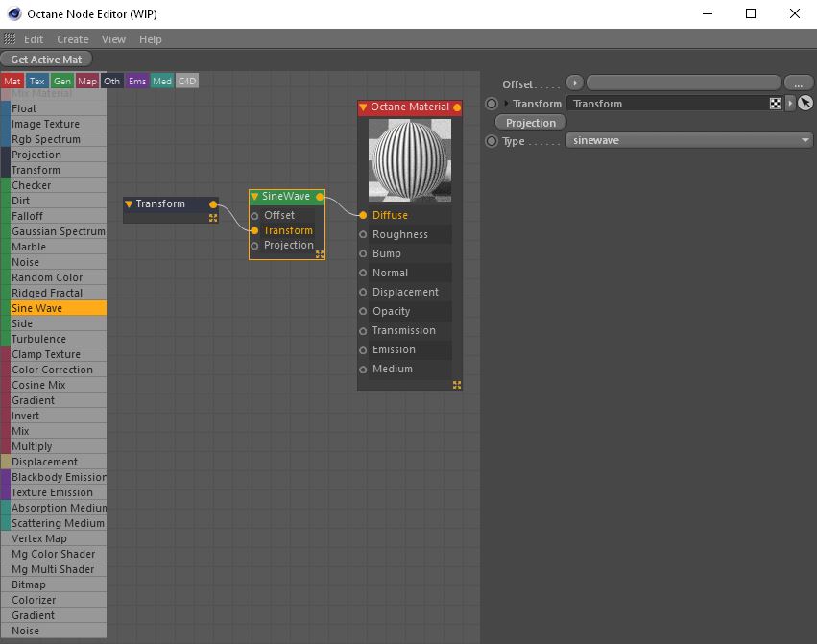
Task: Click the grid icon left of the Edit menu
Action: (x=9, y=38)
